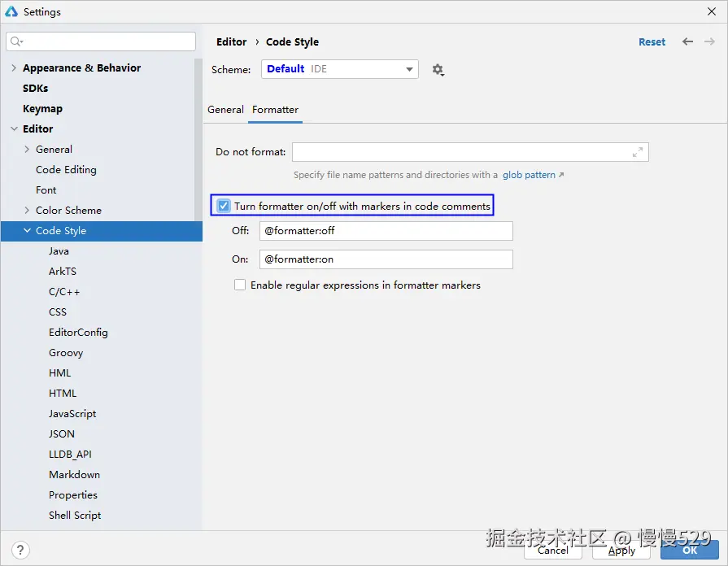Click the On marker text field
The image size is (728, 566).
(386, 259)
